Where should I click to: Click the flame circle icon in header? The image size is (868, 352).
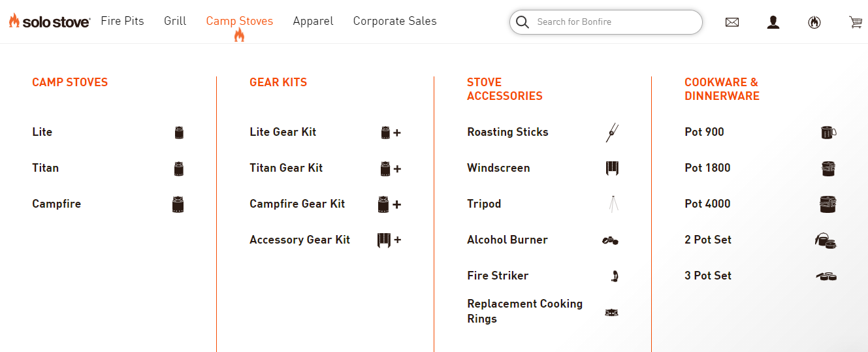coord(814,22)
